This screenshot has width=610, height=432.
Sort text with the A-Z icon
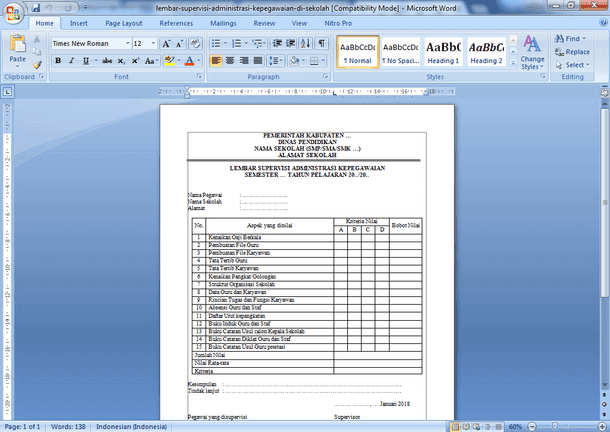point(306,43)
